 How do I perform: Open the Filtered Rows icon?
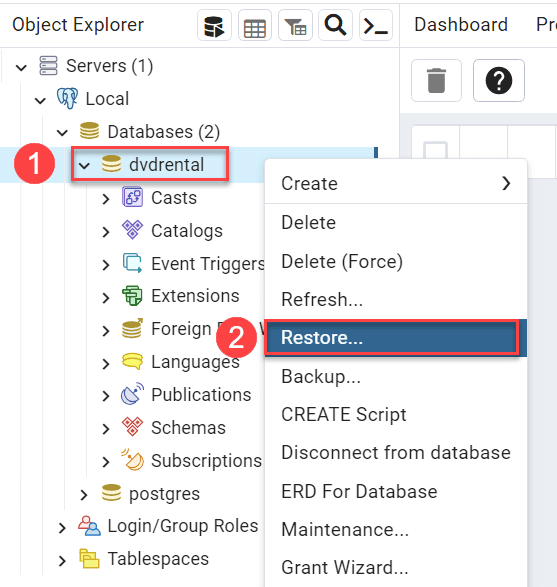pyautogui.click(x=295, y=26)
